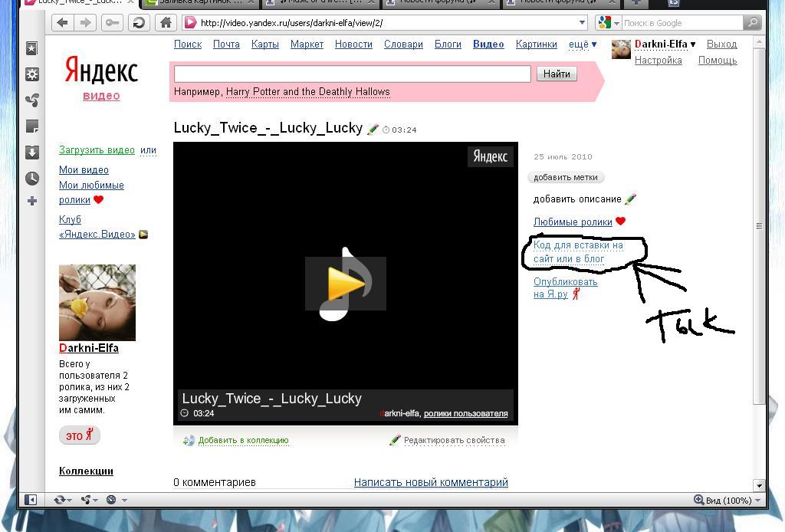Open the password wand key icon
Image resolution: width=785 pixels, height=532 pixels.
coord(112,22)
